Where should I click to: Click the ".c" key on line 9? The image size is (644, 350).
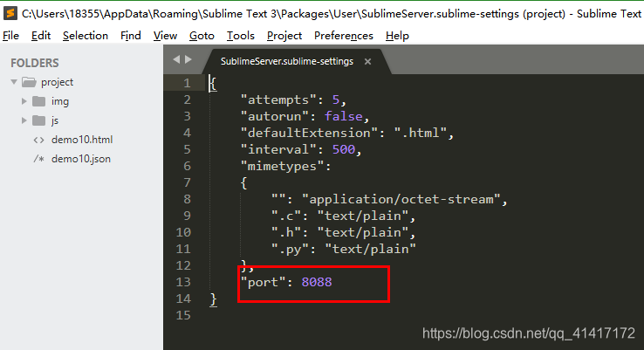286,216
